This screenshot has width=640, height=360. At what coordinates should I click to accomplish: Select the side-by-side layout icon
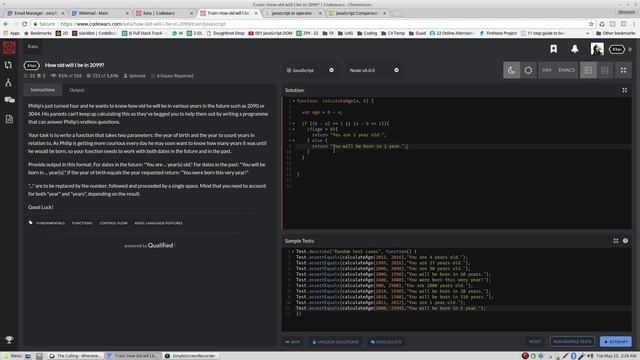click(x=588, y=70)
